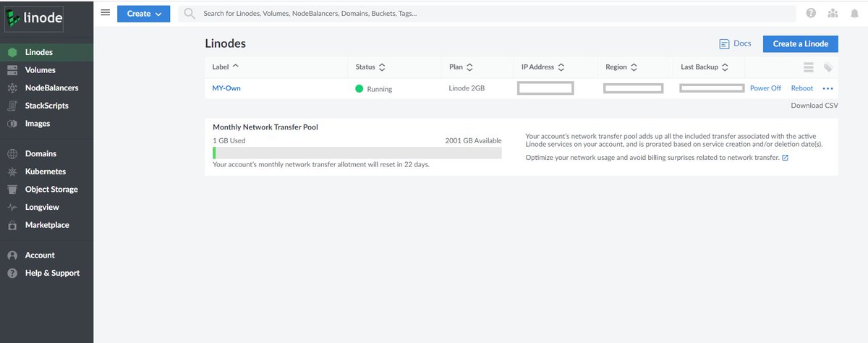Click Reboot for MY-Own
868x343 pixels.
[802, 88]
